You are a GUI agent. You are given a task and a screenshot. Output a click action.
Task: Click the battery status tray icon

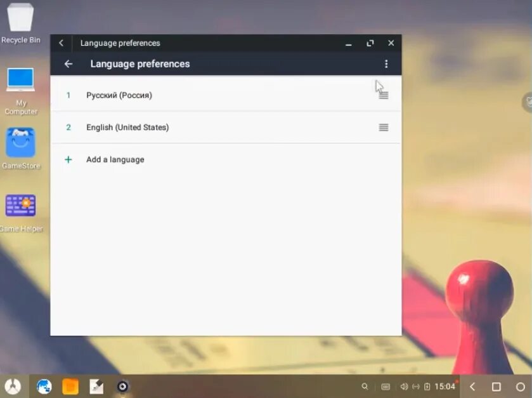point(427,387)
